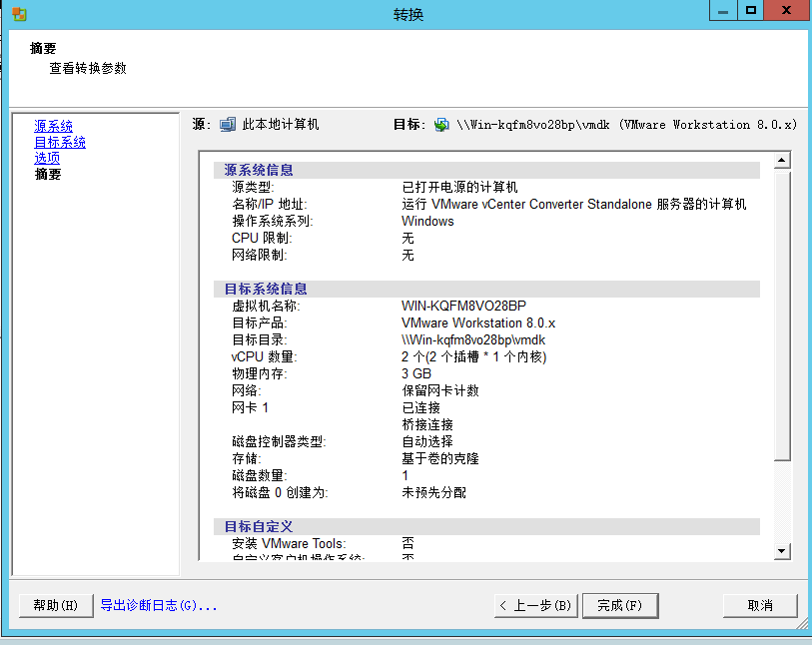Click the 桥接连接 value
The image size is (812, 645).
pos(427,425)
